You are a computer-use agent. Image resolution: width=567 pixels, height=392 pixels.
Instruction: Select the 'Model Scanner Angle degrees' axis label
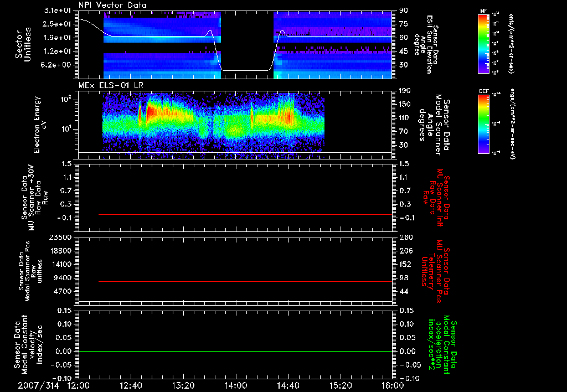pyautogui.click(x=434, y=125)
